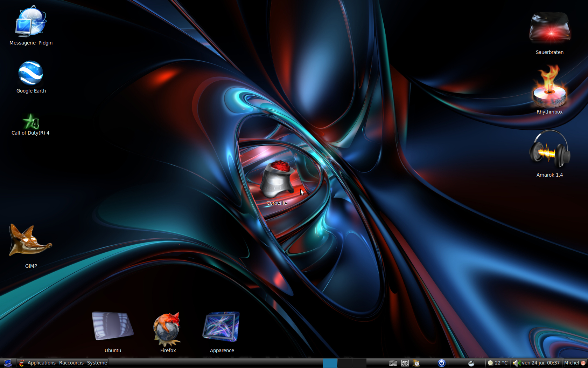Click the tray icon left of the weather
Viewport: 588px width, 368px height.
pos(471,363)
